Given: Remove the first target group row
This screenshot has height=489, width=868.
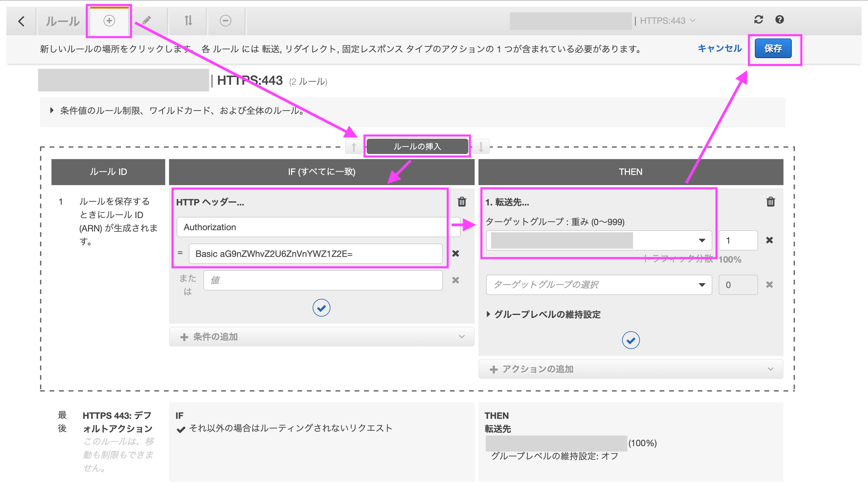Looking at the screenshot, I should coord(769,240).
